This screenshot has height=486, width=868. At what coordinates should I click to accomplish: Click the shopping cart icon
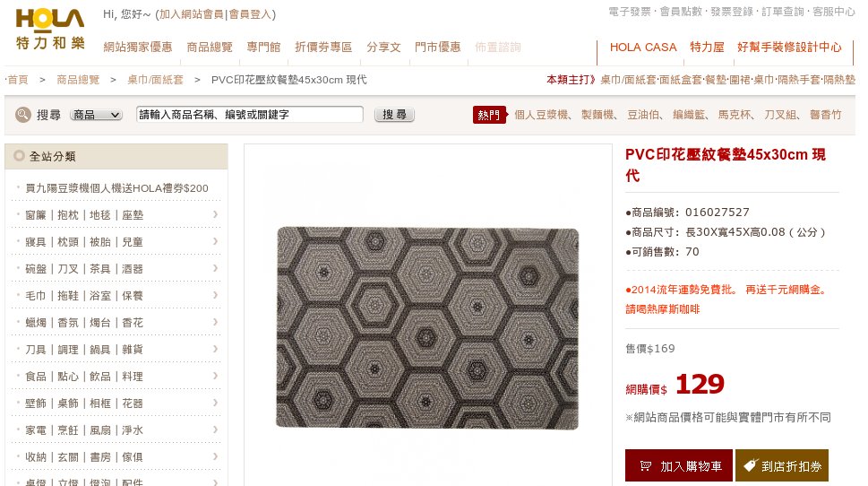tap(646, 466)
